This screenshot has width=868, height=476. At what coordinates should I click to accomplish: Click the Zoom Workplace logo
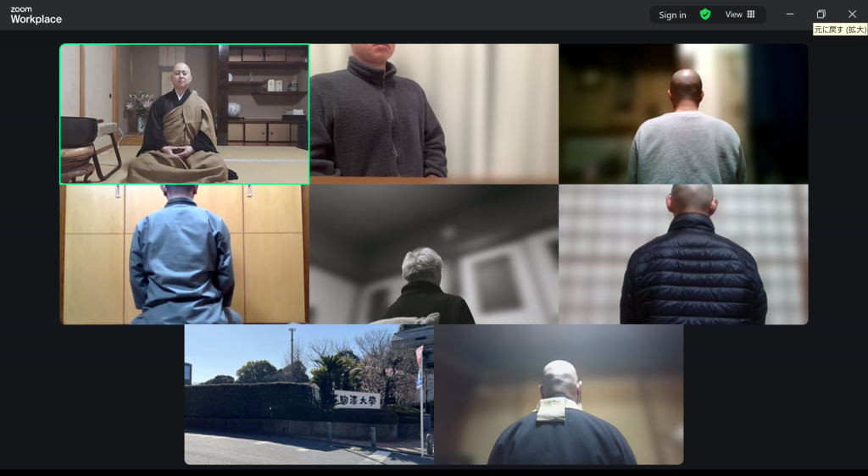[x=36, y=14]
